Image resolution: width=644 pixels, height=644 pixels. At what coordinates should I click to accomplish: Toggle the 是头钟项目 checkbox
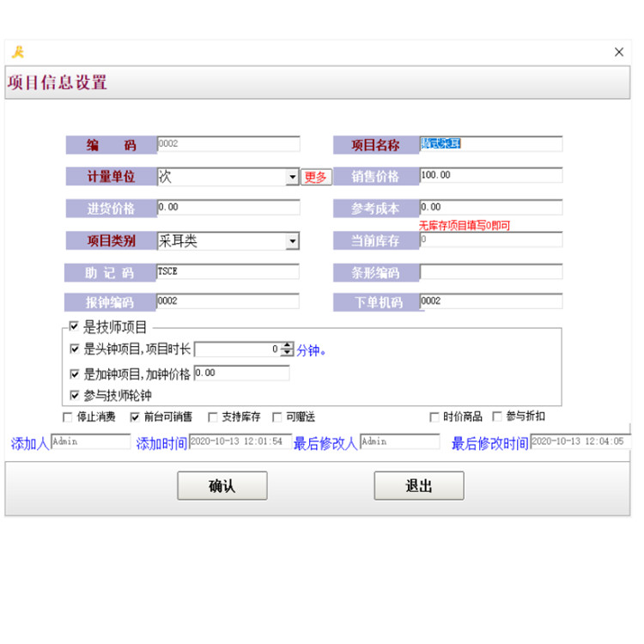(75, 349)
